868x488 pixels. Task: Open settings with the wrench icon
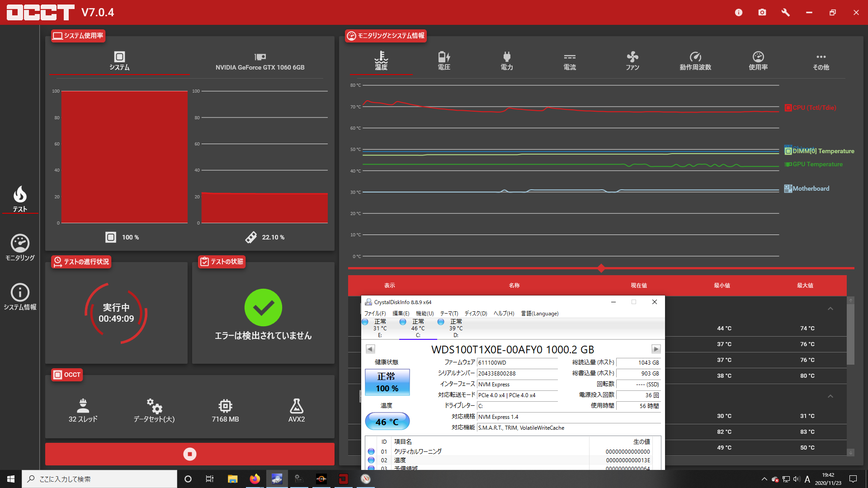click(786, 12)
